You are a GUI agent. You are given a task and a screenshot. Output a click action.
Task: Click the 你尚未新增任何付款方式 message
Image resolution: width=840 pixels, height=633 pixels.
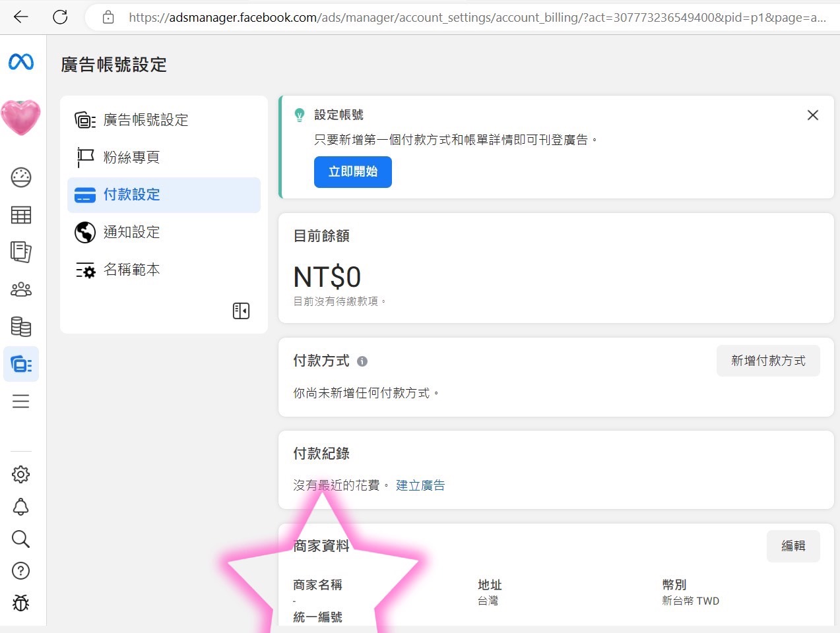(366, 393)
